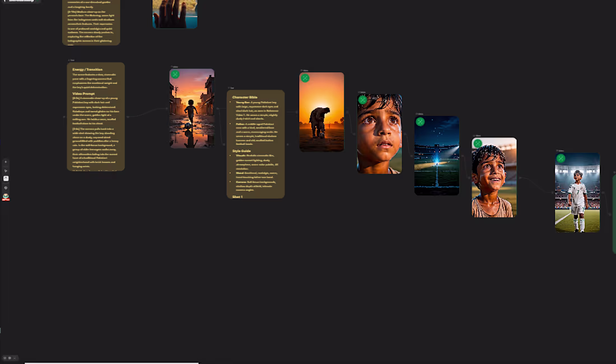Select the Energy / Transition text card

pos(96,116)
